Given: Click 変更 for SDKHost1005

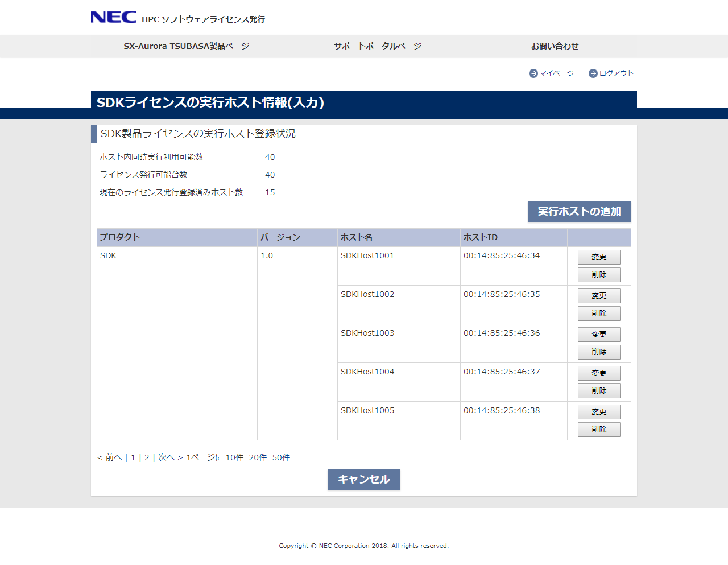Looking at the screenshot, I should (599, 412).
